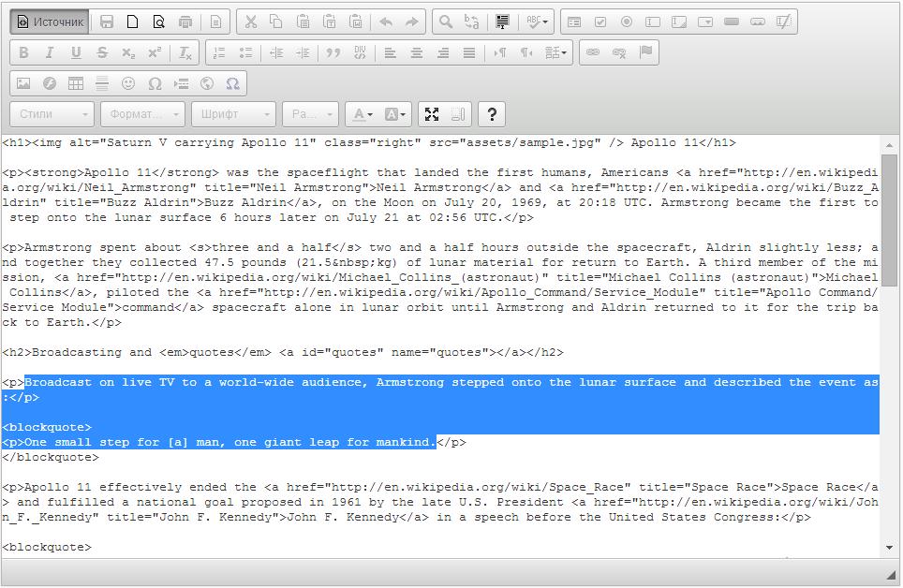Insert an Image button element
This screenshot has height=588, width=903.
(758, 22)
